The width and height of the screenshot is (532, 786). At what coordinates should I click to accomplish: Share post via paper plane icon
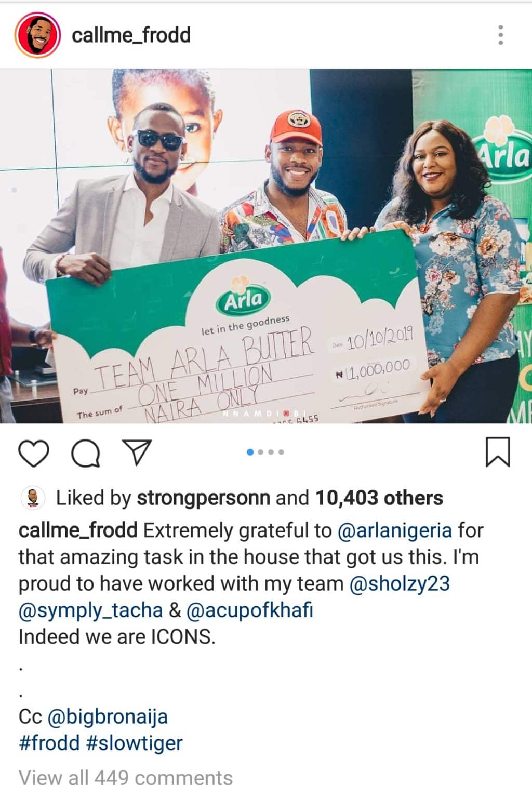pyautogui.click(x=137, y=452)
